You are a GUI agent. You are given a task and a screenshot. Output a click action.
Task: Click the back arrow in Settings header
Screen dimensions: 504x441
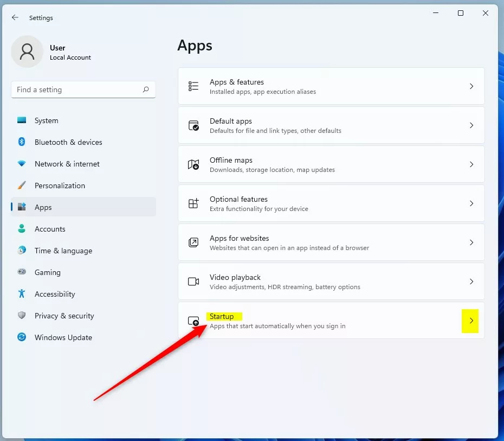pyautogui.click(x=15, y=17)
